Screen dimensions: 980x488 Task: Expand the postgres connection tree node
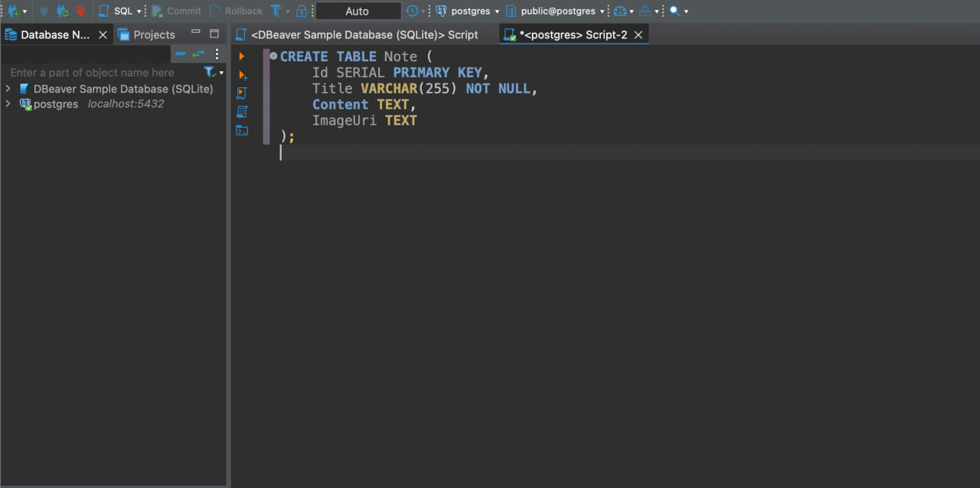(8, 104)
